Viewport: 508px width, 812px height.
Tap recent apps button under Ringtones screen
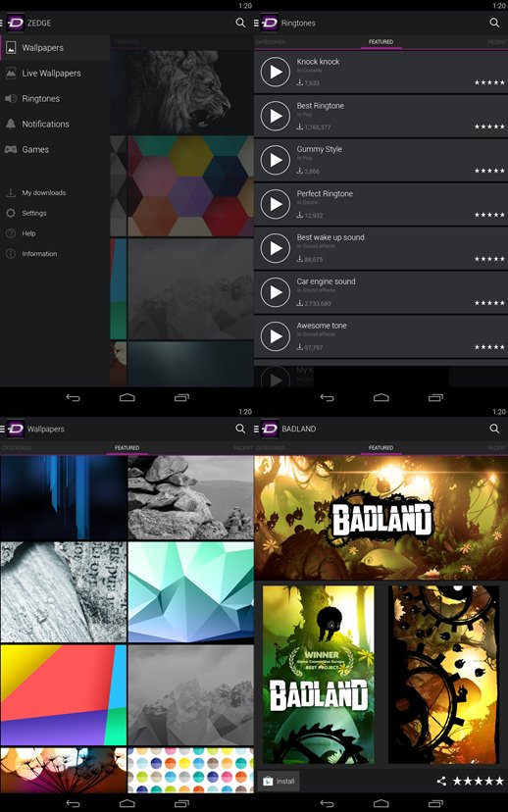[436, 398]
